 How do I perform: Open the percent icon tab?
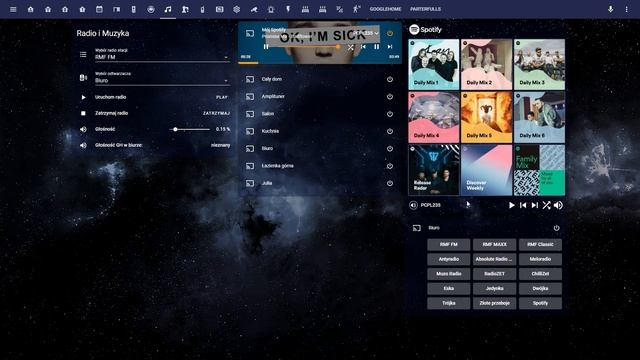click(340, 9)
